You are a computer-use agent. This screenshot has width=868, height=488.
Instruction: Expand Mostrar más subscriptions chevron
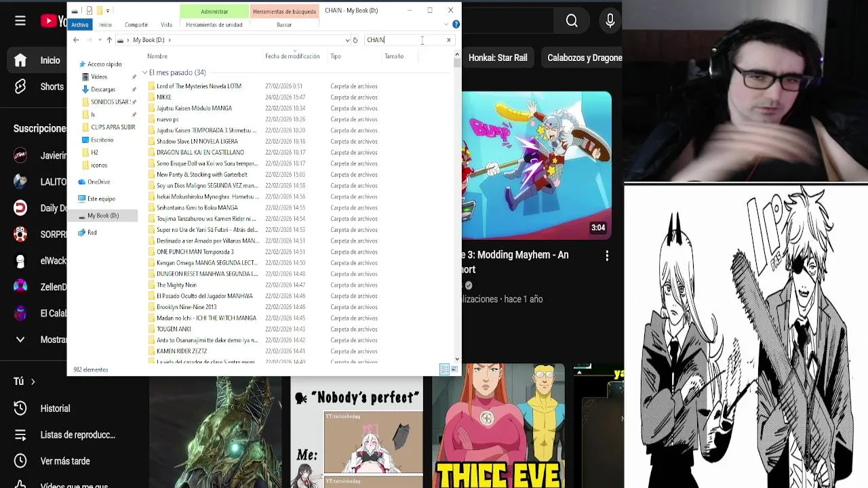20,340
